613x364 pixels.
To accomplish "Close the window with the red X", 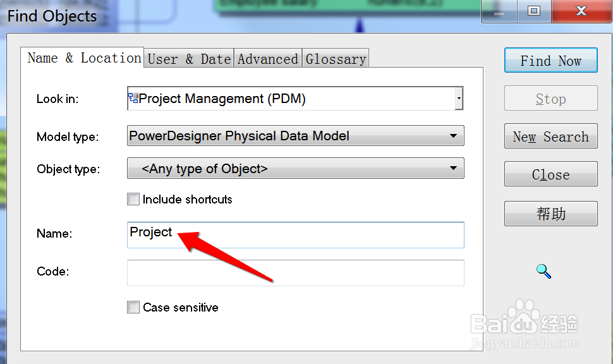I will click(x=581, y=11).
